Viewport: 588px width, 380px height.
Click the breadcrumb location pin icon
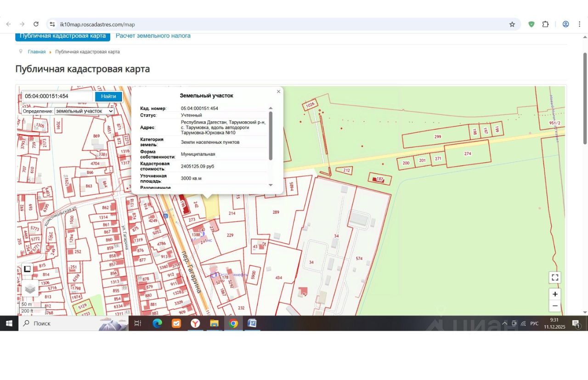pos(21,52)
